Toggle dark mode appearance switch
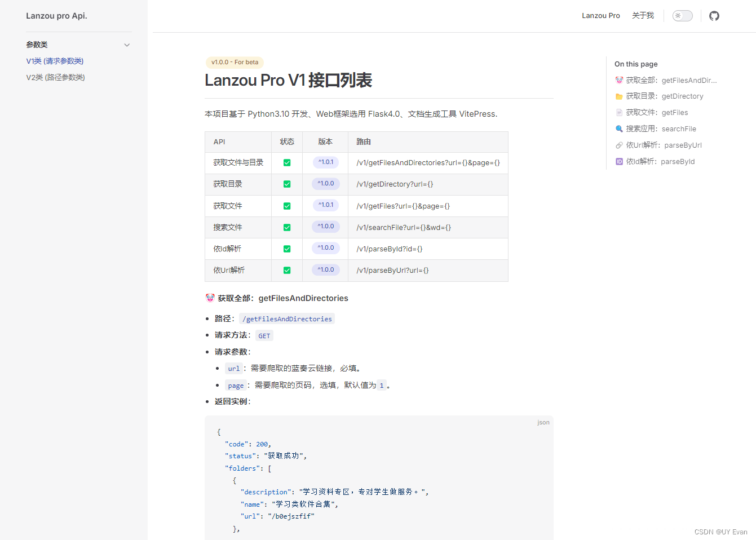Image resolution: width=756 pixels, height=540 pixels. (682, 16)
